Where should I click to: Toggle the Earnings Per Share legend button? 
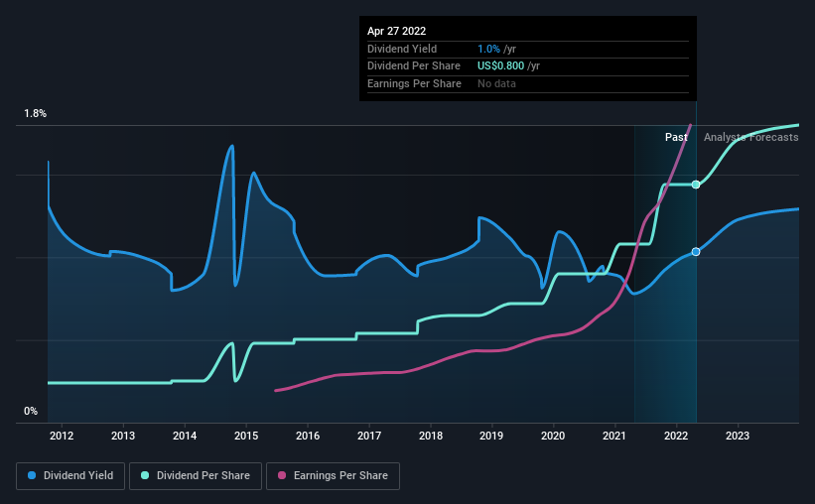pos(333,476)
